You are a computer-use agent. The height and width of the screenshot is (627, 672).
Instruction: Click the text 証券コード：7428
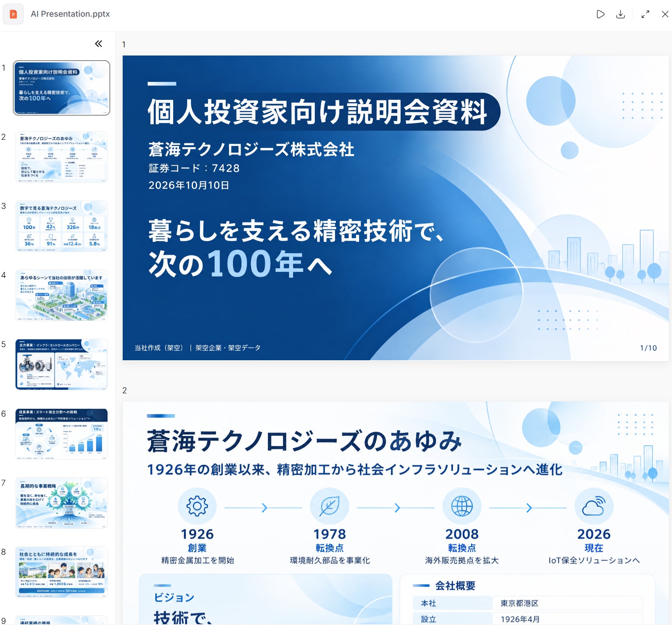(194, 168)
